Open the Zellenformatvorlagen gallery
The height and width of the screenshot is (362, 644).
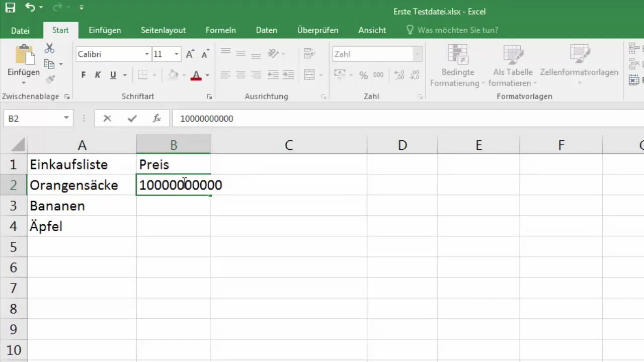pos(579,64)
